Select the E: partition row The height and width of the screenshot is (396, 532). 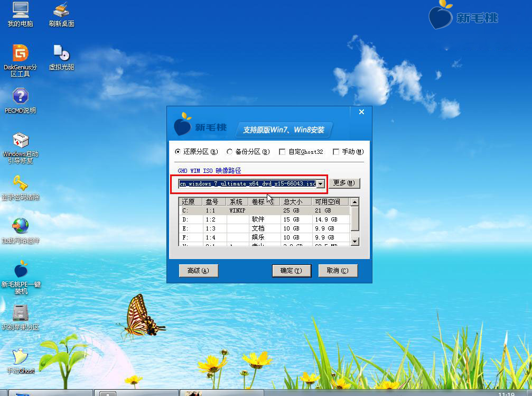tap(265, 228)
